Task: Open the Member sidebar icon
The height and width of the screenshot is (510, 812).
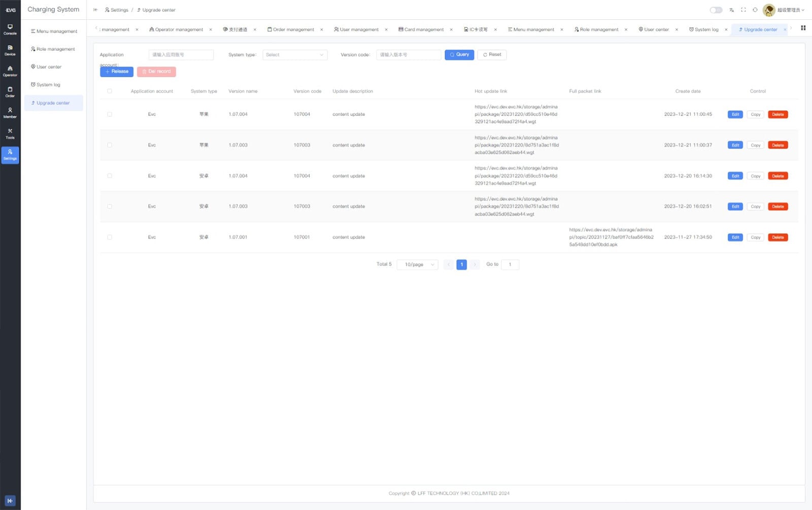Action: 10,113
